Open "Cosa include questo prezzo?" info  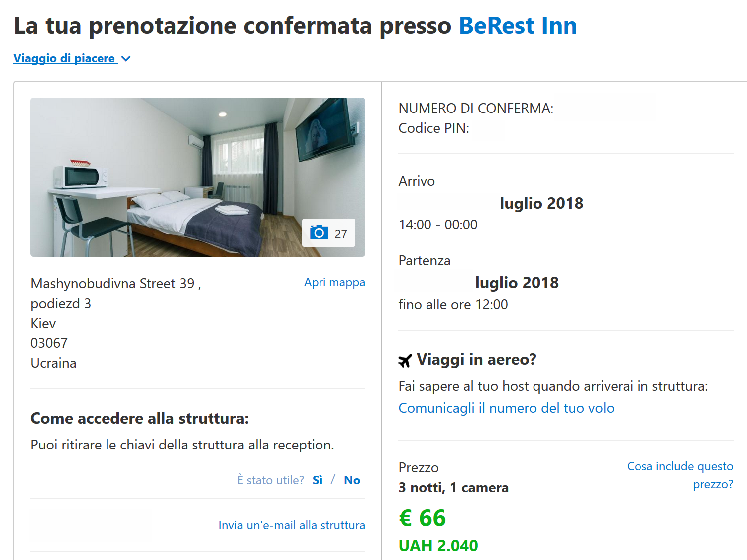680,475
